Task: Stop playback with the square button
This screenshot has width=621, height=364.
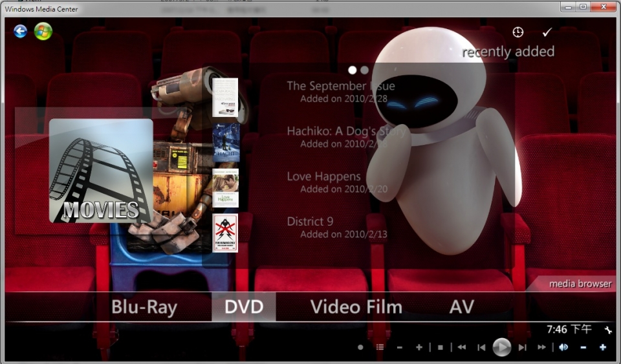Action: (441, 347)
